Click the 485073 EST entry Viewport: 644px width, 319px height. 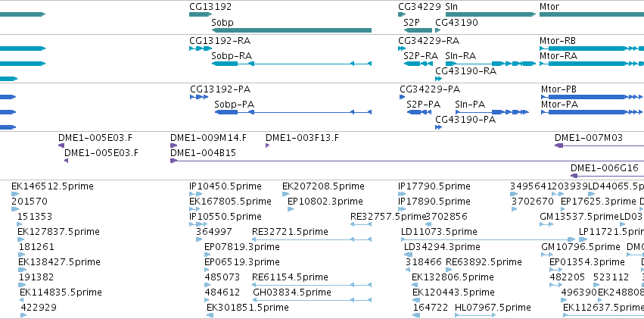[207, 285]
